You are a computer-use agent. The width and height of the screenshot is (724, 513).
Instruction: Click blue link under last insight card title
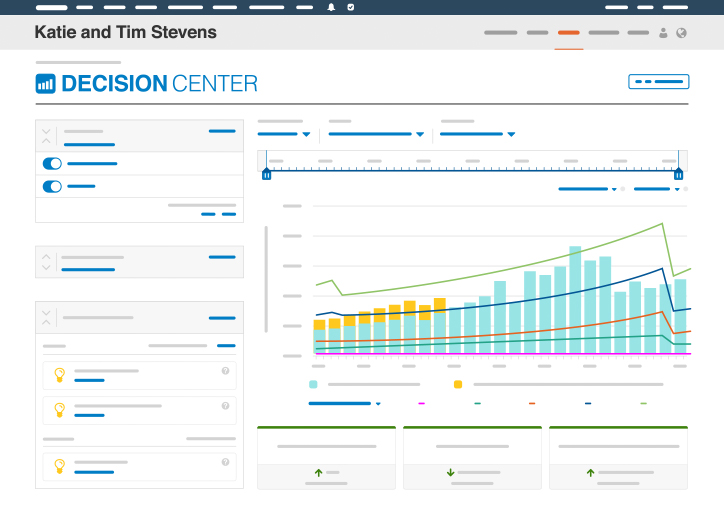pyautogui.click(x=94, y=472)
